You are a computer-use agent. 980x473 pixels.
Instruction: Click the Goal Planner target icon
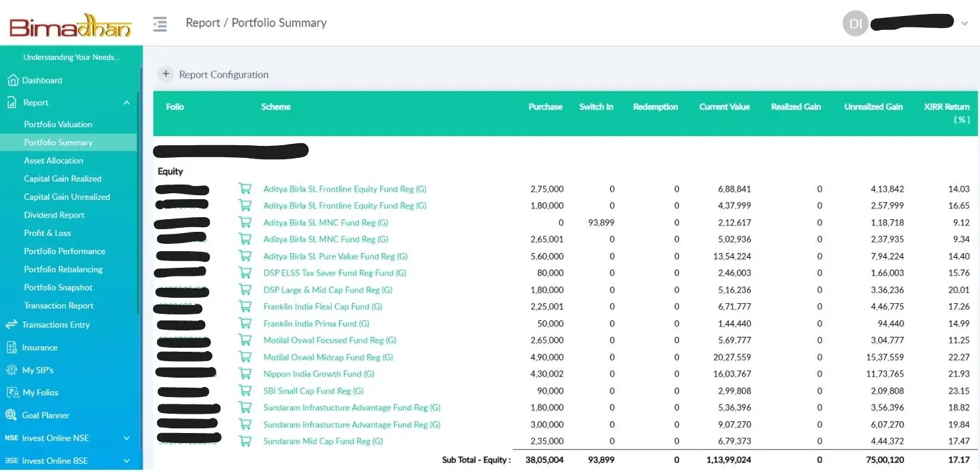(x=11, y=415)
